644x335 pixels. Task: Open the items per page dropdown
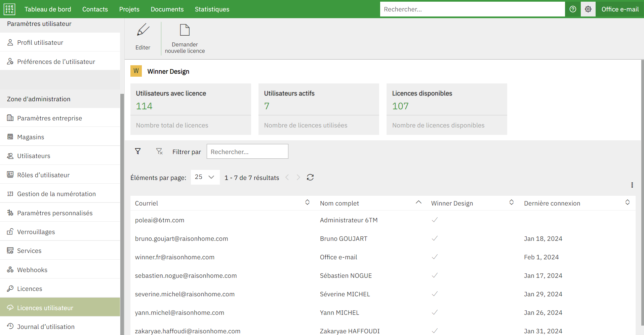[205, 177]
